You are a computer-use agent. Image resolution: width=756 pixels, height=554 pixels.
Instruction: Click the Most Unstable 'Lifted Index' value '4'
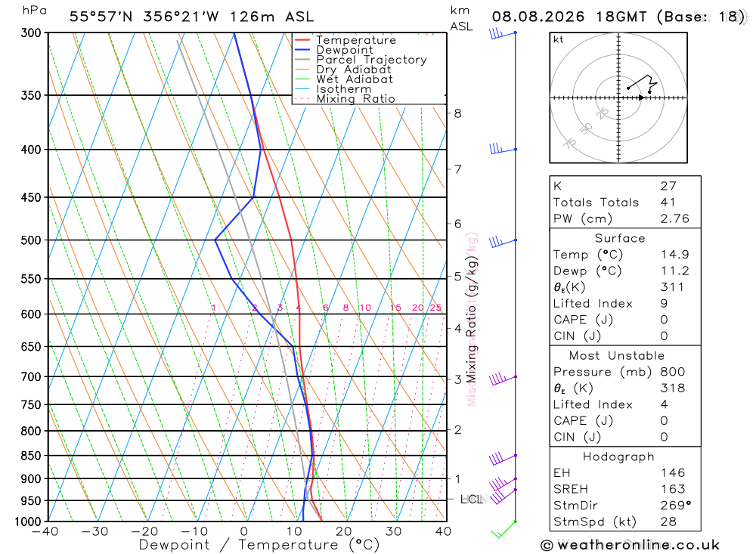pos(664,404)
